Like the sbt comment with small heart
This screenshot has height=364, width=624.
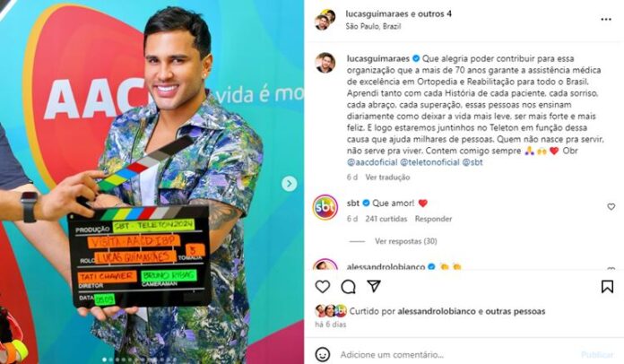point(611,206)
